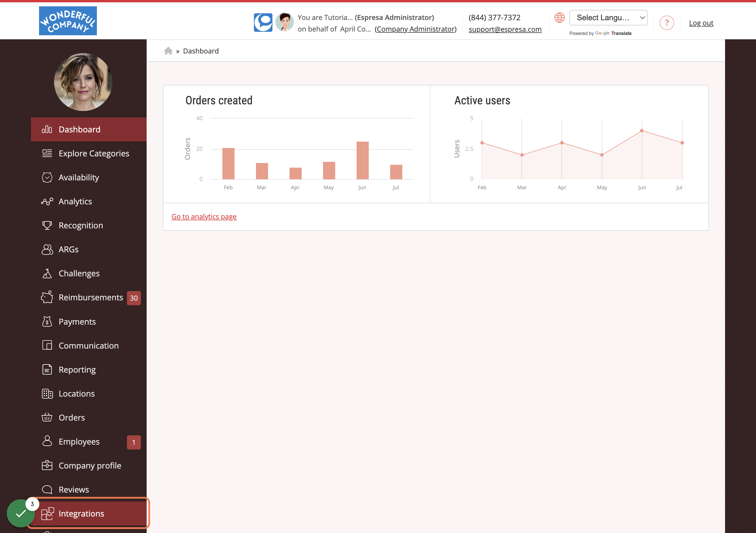Click the Orders basket icon

(47, 417)
